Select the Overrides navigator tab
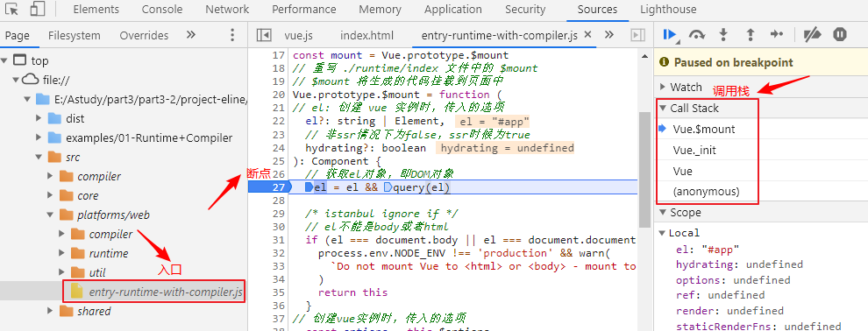This screenshot has width=868, height=331. pos(144,35)
